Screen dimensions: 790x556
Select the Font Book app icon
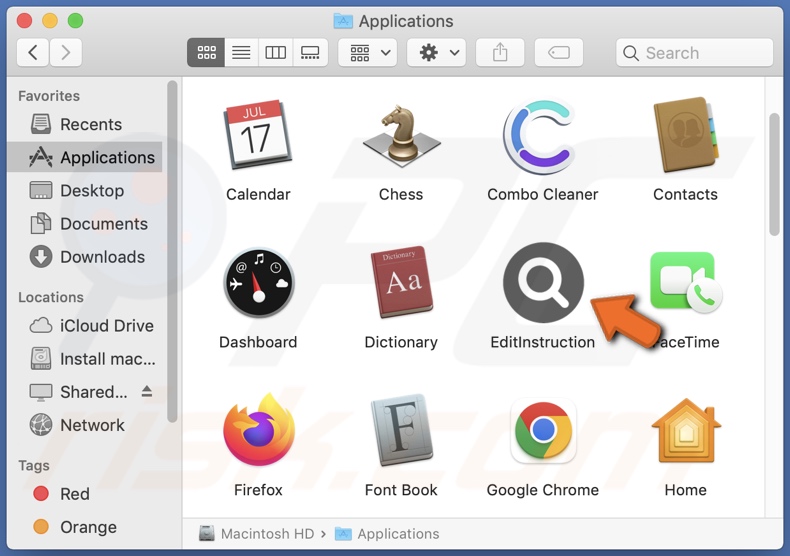(402, 431)
